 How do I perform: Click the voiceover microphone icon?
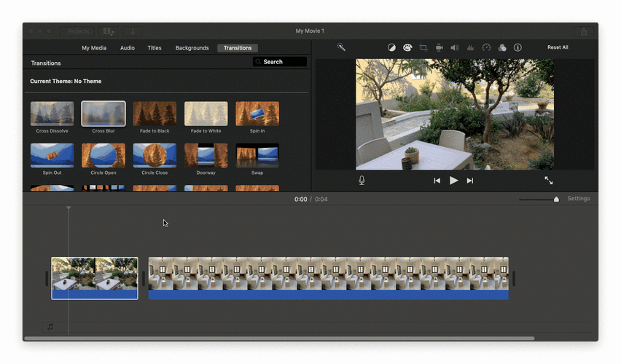362,181
